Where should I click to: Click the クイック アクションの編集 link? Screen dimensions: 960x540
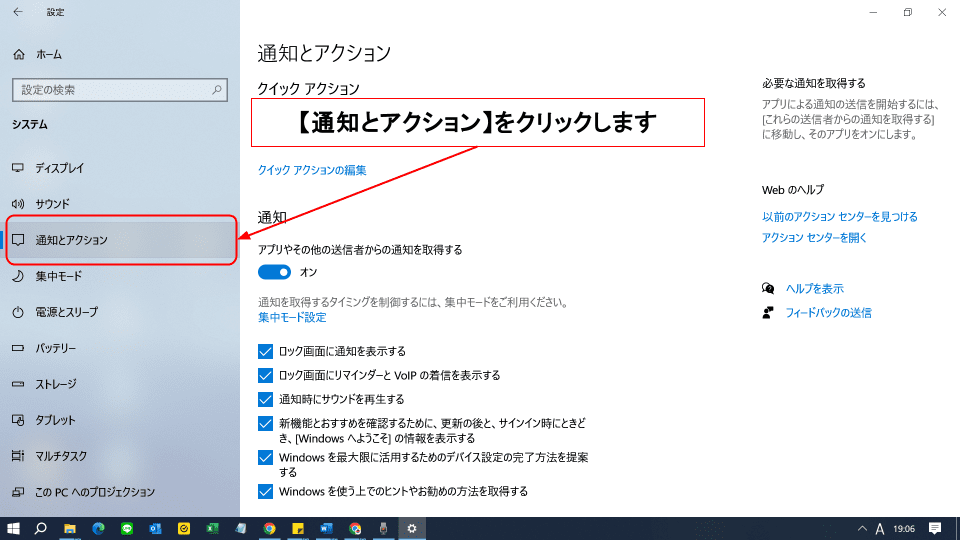tap(312, 170)
